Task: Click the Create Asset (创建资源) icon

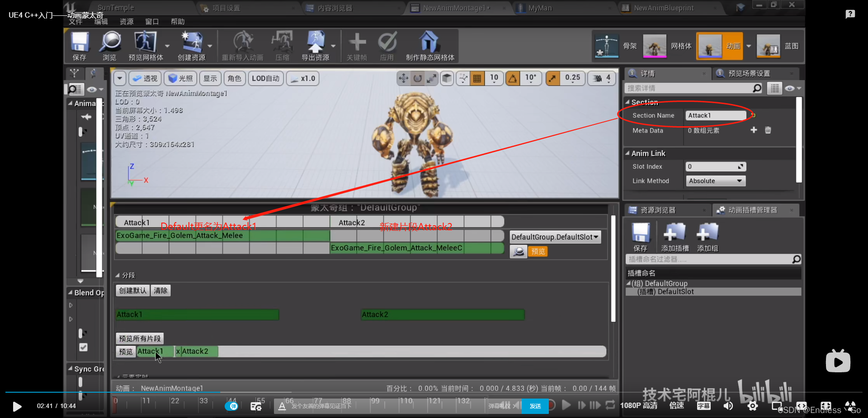Action: coord(192,46)
